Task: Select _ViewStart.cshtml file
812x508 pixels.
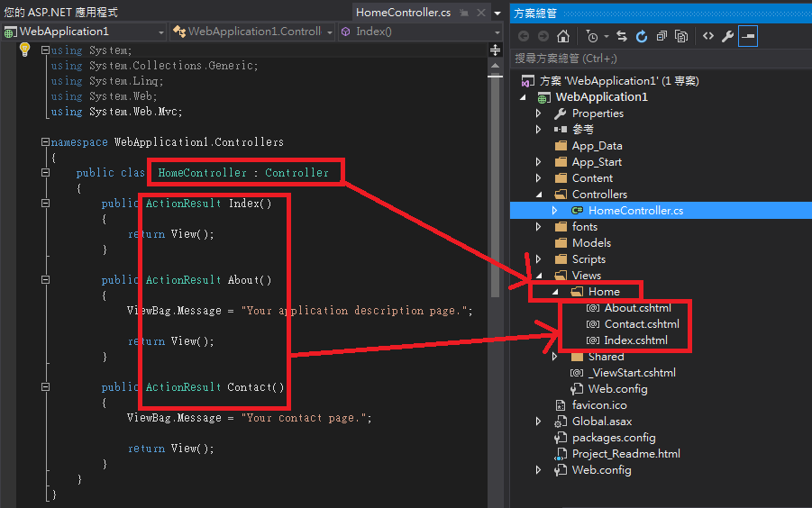Action: coord(632,373)
